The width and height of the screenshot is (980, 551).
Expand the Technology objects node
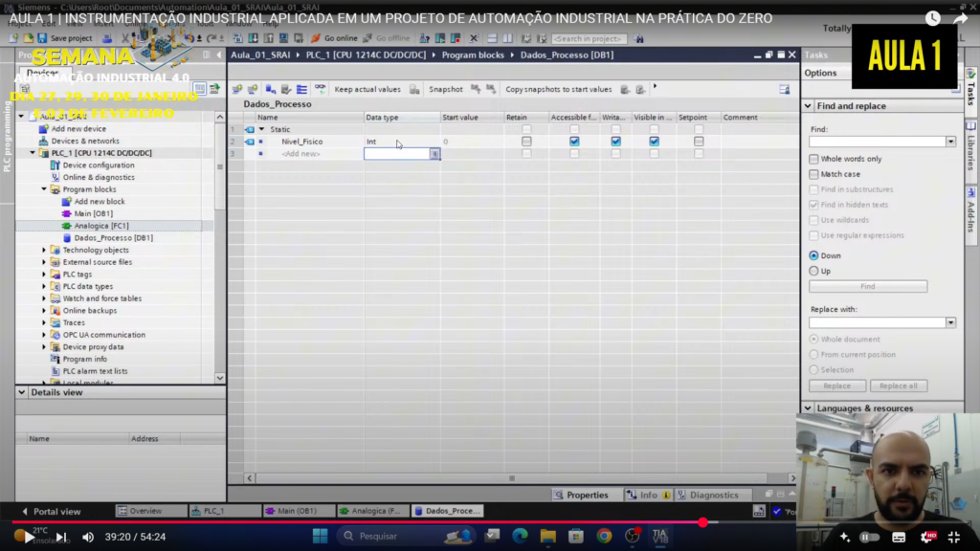coord(44,250)
